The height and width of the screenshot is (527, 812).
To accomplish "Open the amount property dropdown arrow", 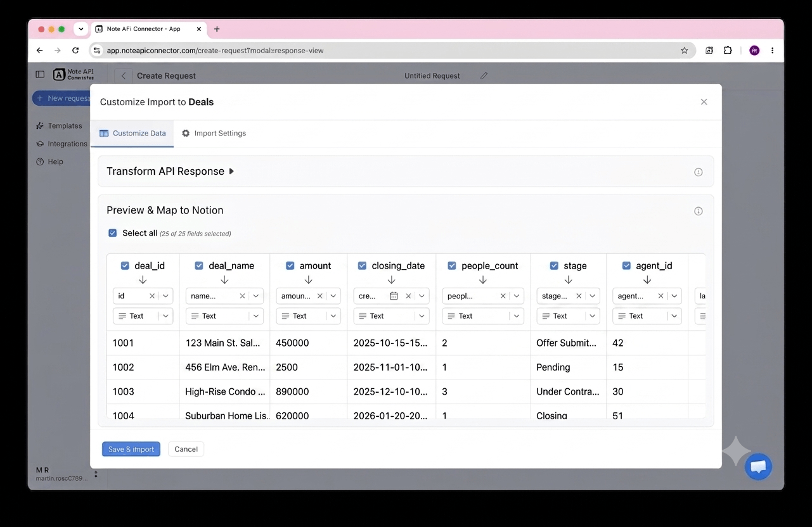I will click(x=334, y=296).
